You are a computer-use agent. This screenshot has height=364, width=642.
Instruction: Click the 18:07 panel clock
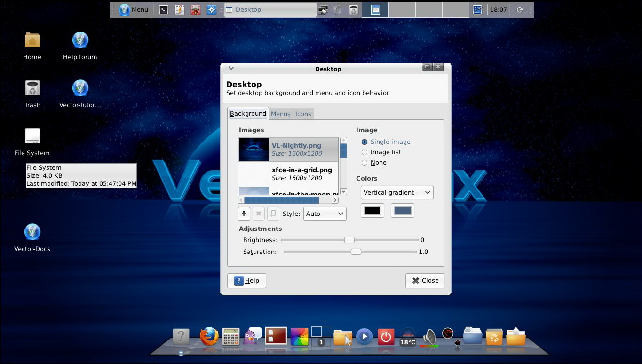pos(498,9)
